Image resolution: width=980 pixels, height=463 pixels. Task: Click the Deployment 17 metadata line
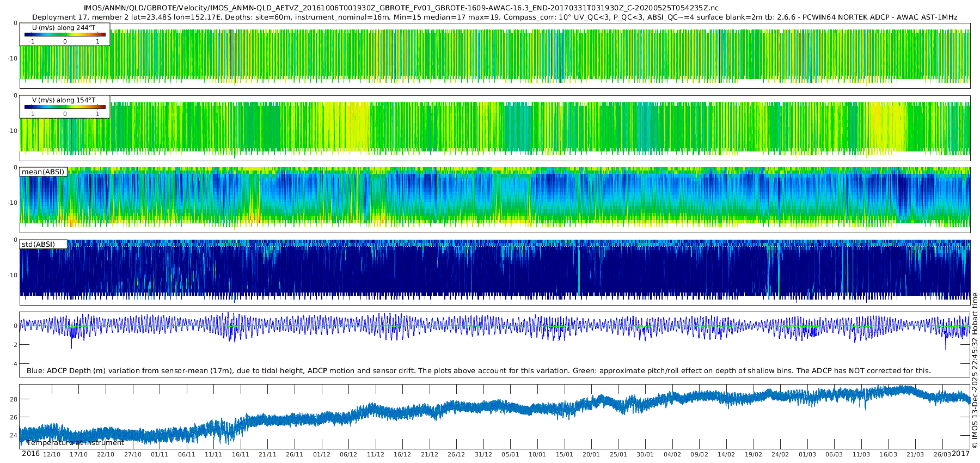tap(494, 17)
